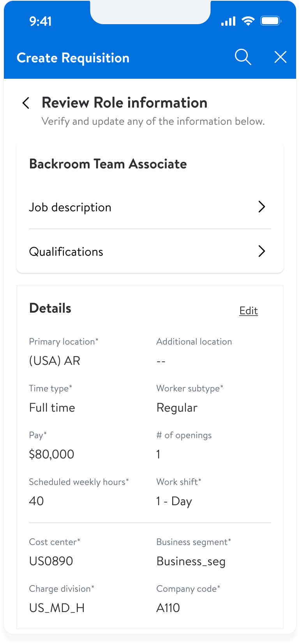Tap the 9:41 clock in status bar

pyautogui.click(x=41, y=21)
